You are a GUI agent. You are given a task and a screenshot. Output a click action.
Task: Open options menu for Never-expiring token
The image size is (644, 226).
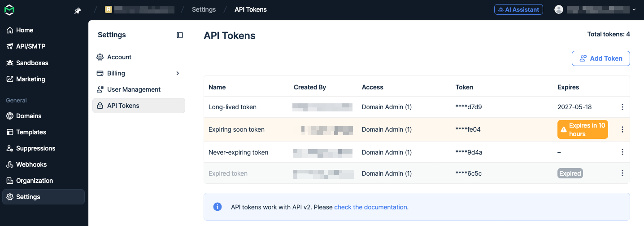[x=622, y=152]
